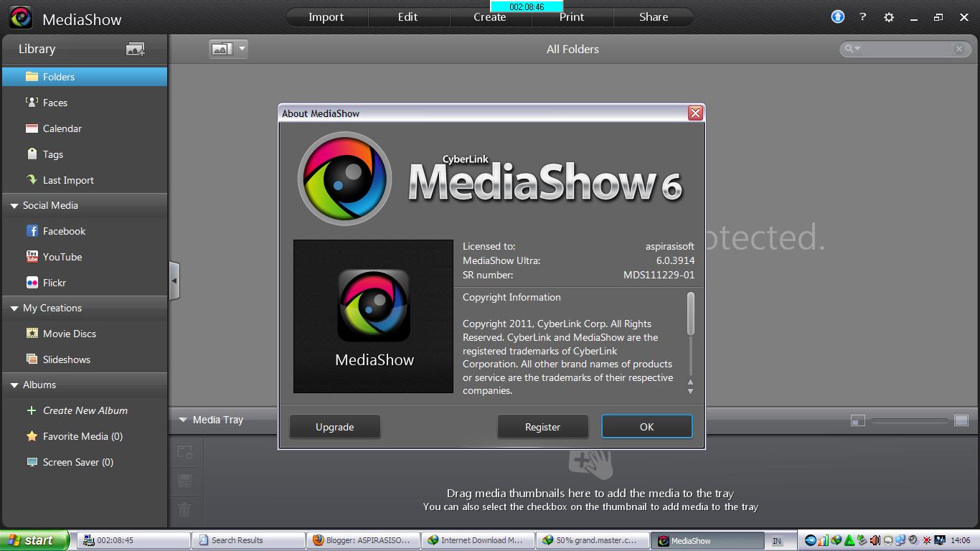Open the Share menu
Viewport: 980px width, 551px height.
[654, 17]
